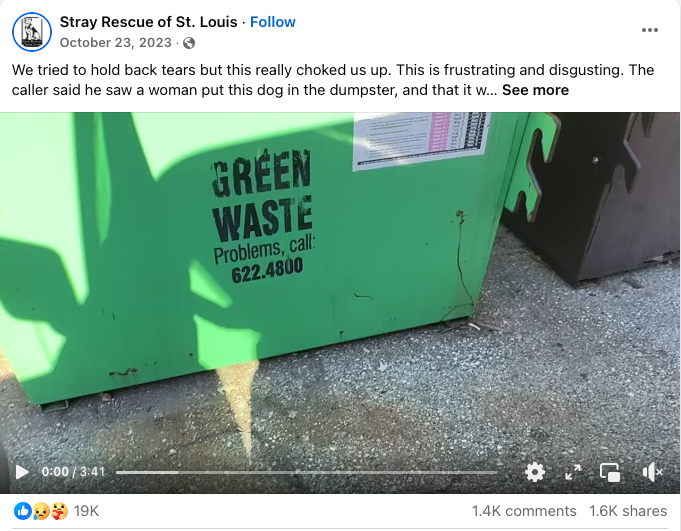681x531 pixels.
Task: Open the three-dot post options menu
Action: (x=649, y=30)
